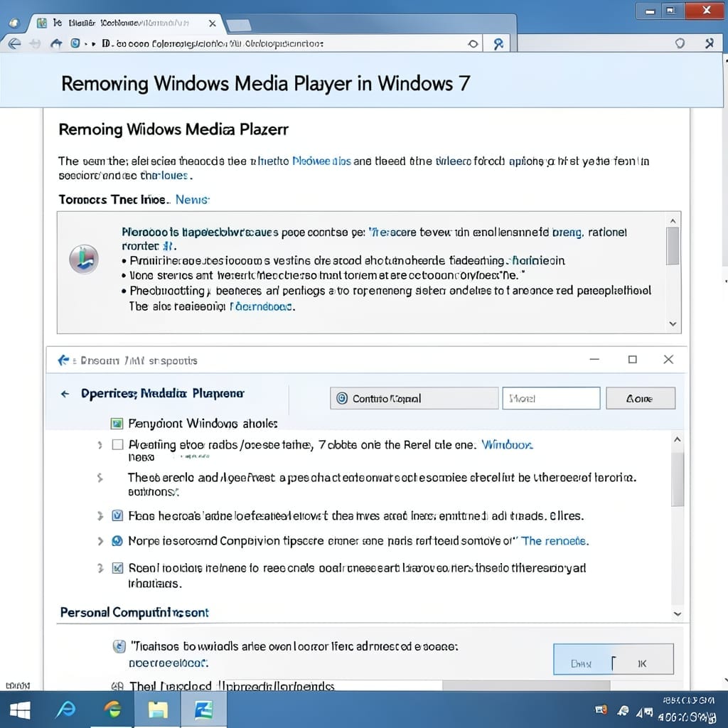The height and width of the screenshot is (728, 728).
Task: Toggle checked box in 'Fleos hecroas' row
Action: pos(118,516)
